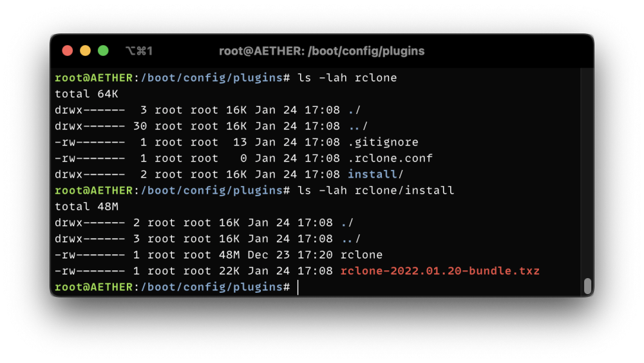This screenshot has height=363, width=644.
Task: Click the red 'rclone-2022.01.20-bundle.txz' file name
Action: [440, 270]
